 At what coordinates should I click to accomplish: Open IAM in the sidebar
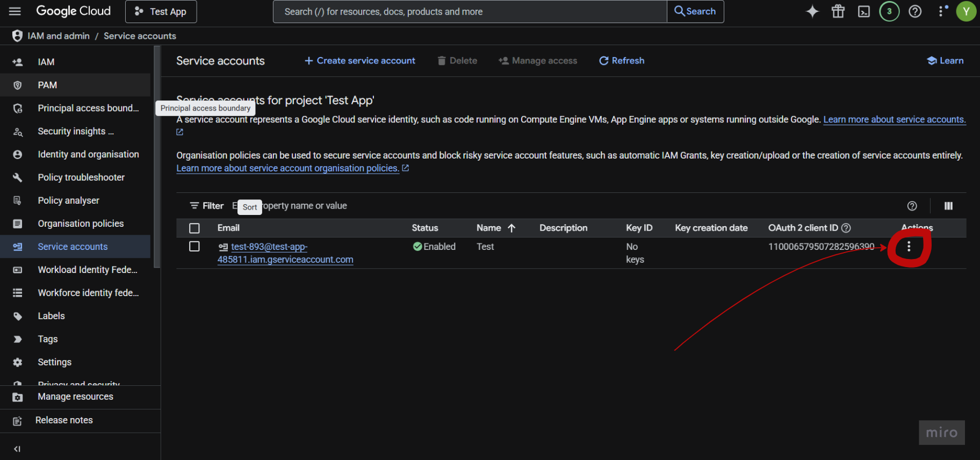coord(75,62)
